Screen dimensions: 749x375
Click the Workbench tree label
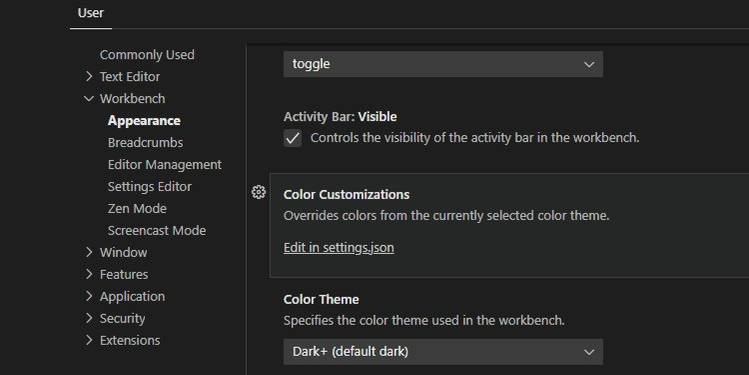[132, 98]
